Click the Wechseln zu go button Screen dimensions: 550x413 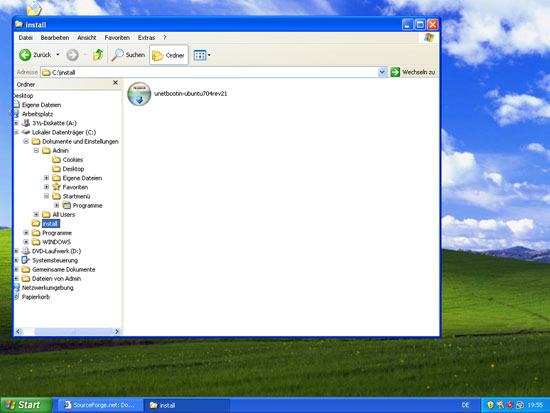413,72
